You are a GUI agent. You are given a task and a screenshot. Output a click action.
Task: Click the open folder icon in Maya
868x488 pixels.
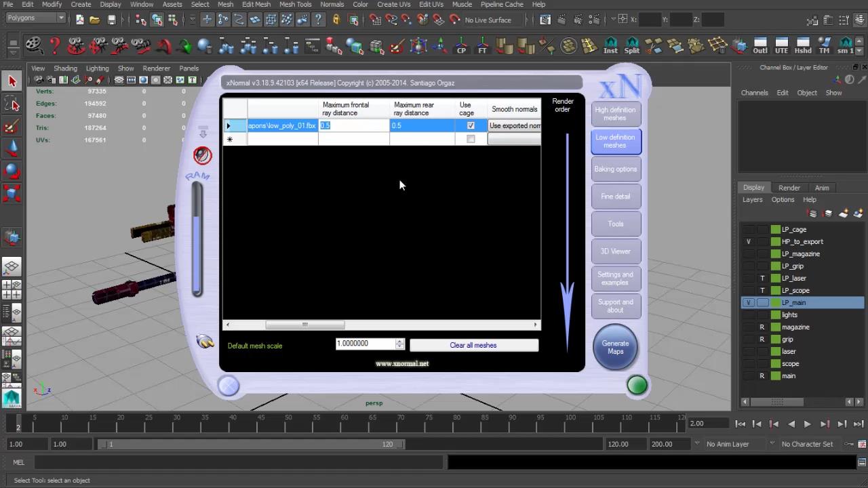point(95,20)
